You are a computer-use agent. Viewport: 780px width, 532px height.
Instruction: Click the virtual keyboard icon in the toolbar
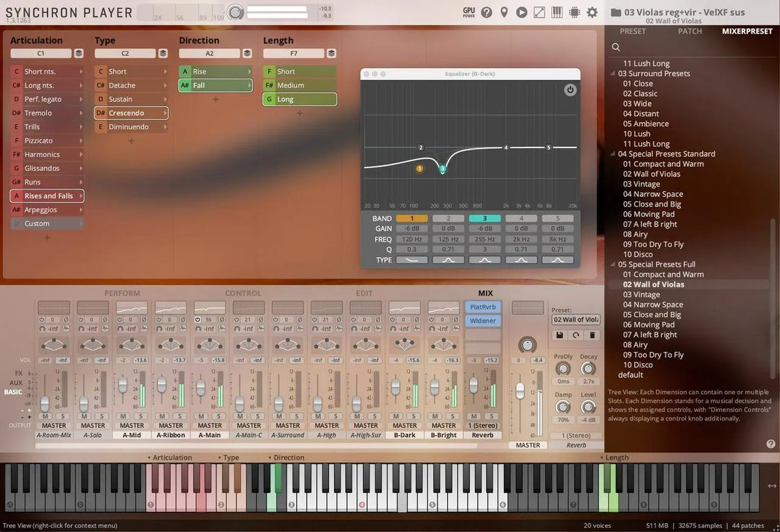(556, 12)
